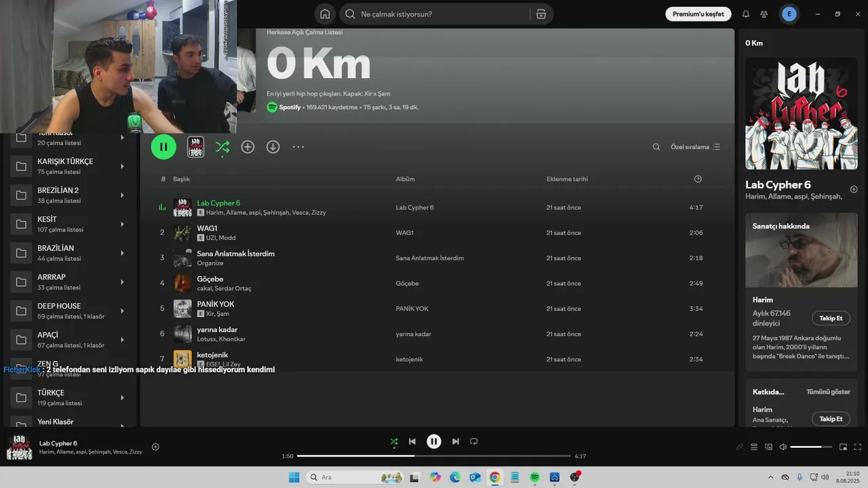The image size is (868, 488).
Task: Click Tümünü göster in credits section
Action: [828, 392]
